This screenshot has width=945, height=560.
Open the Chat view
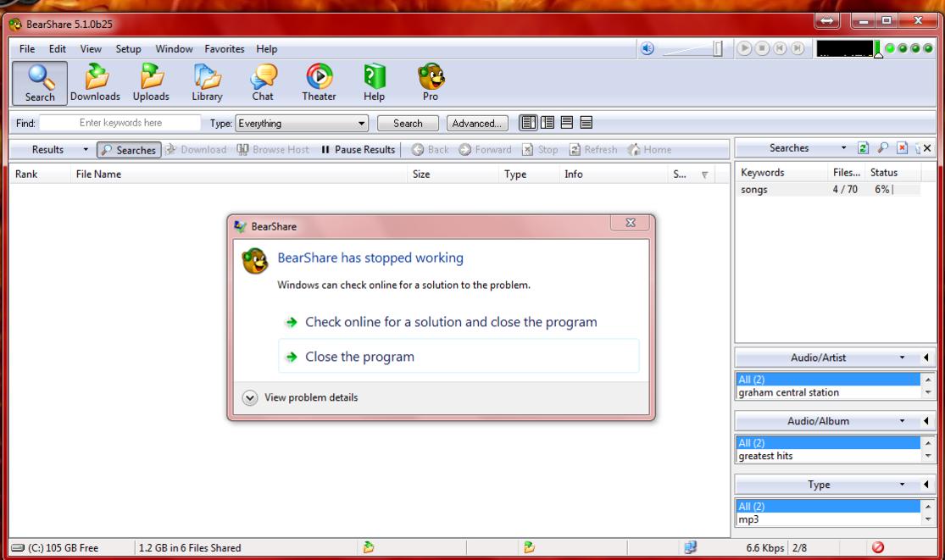click(263, 82)
